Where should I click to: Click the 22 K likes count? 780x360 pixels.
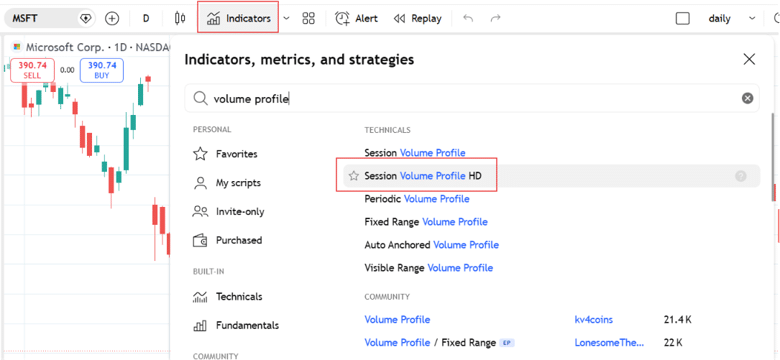coord(673,343)
